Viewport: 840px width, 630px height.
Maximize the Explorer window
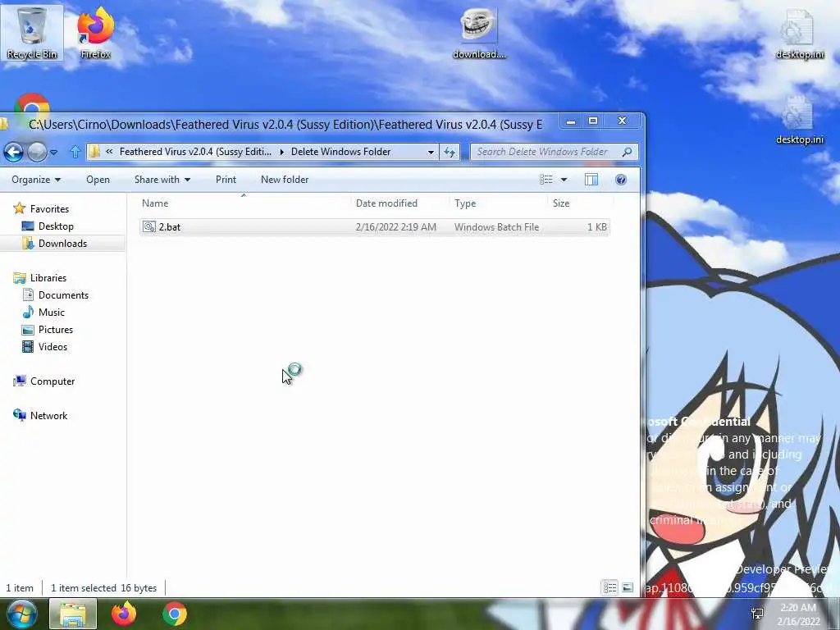(593, 121)
